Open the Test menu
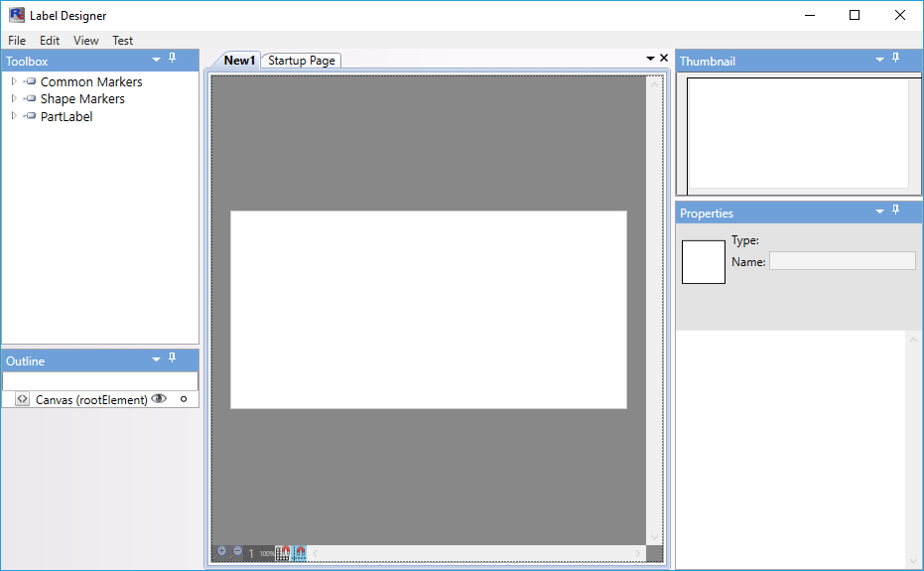This screenshot has width=924, height=571. click(123, 41)
